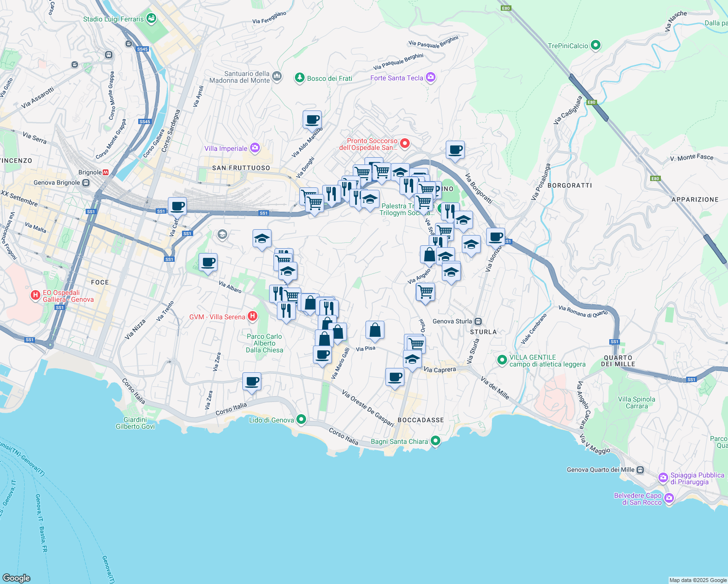Viewport: 728px width, 584px height.
Task: Click the SAN FRUTTUOSO district label
Action: tap(241, 168)
